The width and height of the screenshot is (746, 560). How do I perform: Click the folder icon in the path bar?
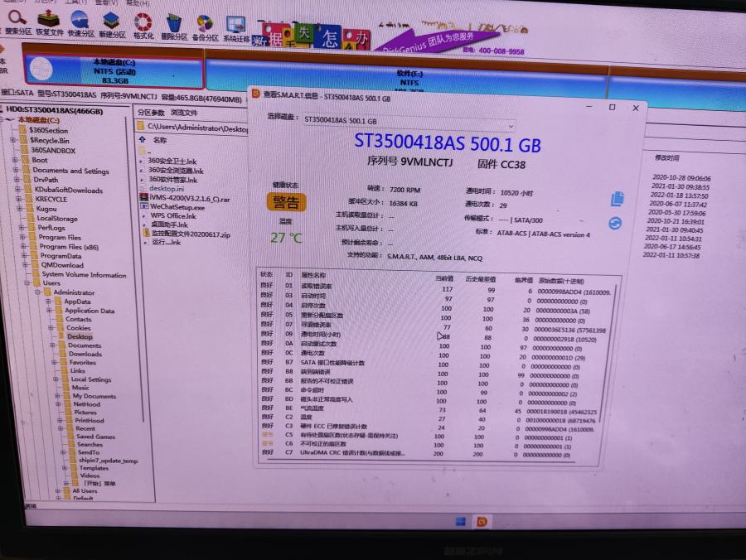click(x=140, y=126)
